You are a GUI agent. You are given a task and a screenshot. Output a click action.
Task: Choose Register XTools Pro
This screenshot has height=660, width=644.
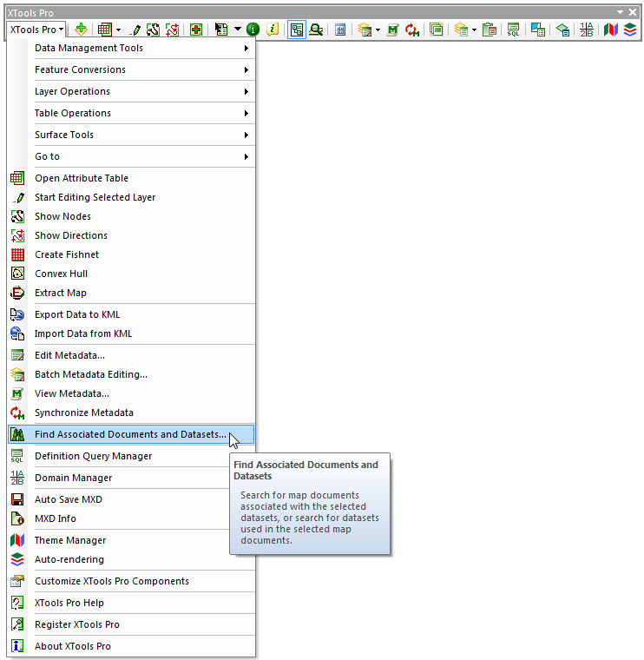132,624
